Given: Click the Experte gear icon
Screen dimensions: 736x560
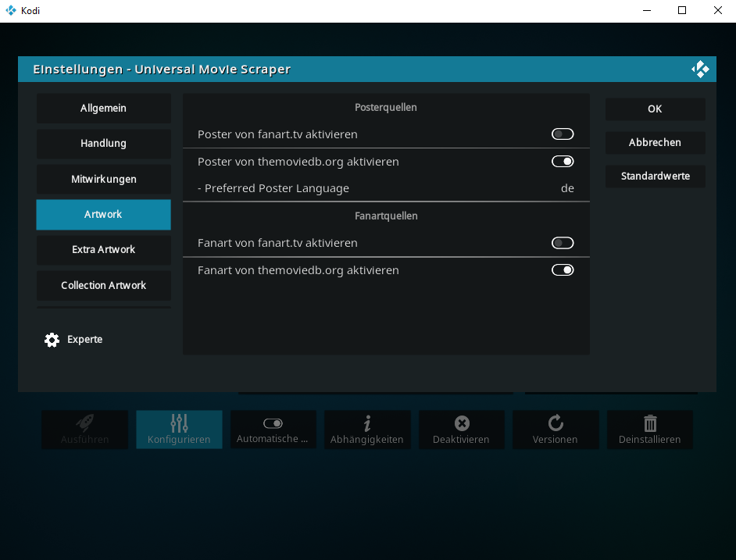Looking at the screenshot, I should click(52, 340).
